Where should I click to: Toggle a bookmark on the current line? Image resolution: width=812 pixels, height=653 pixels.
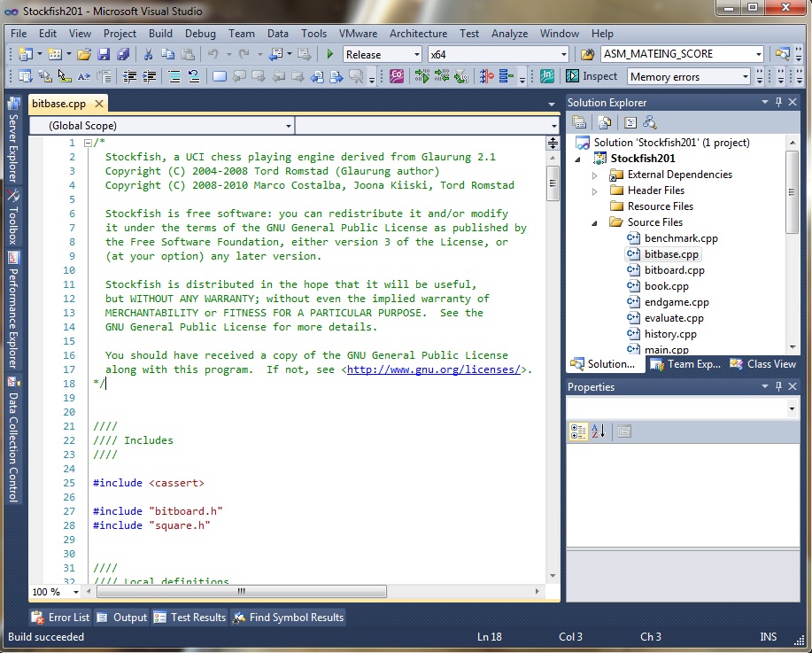[x=220, y=77]
